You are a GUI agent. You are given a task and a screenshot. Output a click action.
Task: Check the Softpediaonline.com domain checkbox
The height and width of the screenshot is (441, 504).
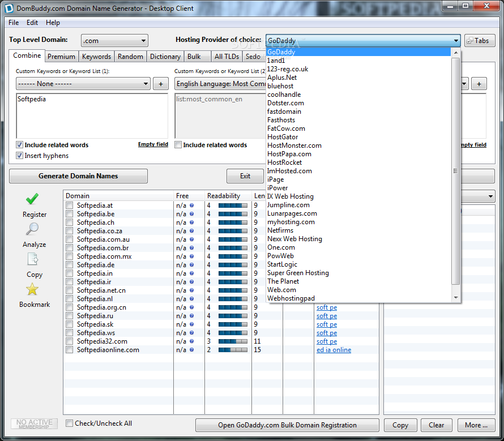click(70, 350)
